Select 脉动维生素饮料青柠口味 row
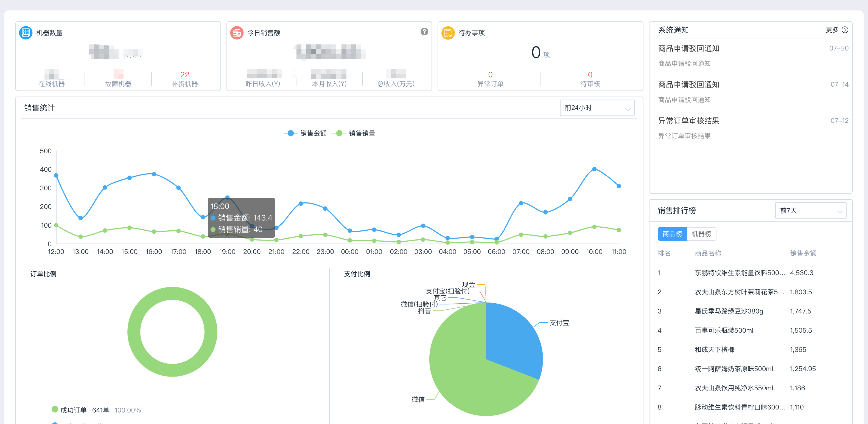The width and height of the screenshot is (868, 424). tap(751, 407)
